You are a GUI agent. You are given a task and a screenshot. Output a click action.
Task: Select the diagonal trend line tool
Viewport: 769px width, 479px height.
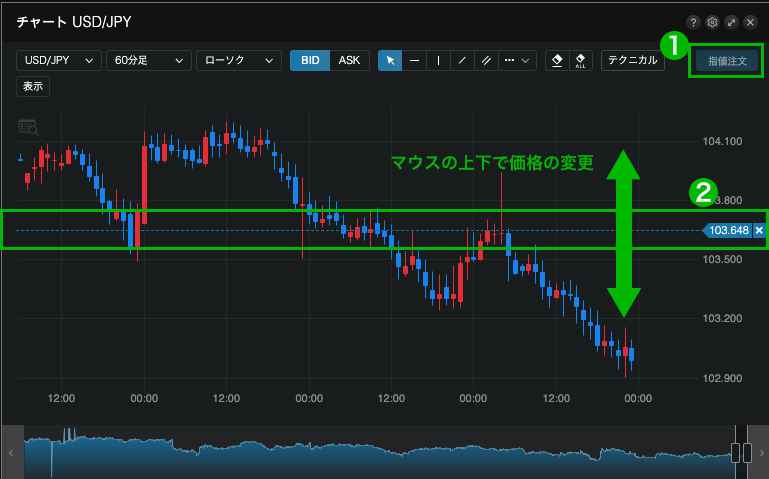(x=462, y=61)
